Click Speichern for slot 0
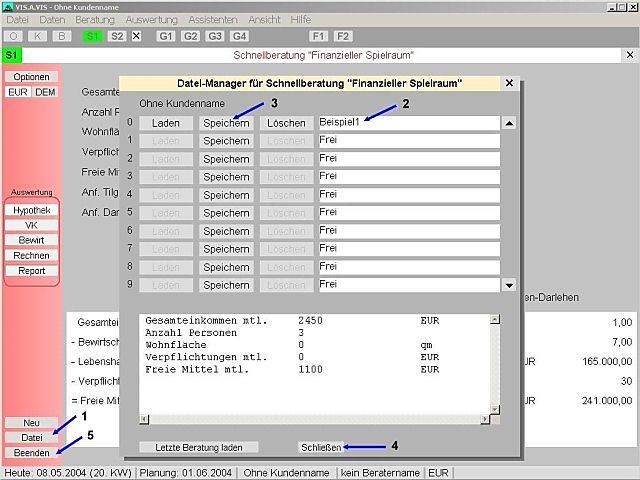Image resolution: width=640 pixels, height=480 pixels. pyautogui.click(x=226, y=123)
